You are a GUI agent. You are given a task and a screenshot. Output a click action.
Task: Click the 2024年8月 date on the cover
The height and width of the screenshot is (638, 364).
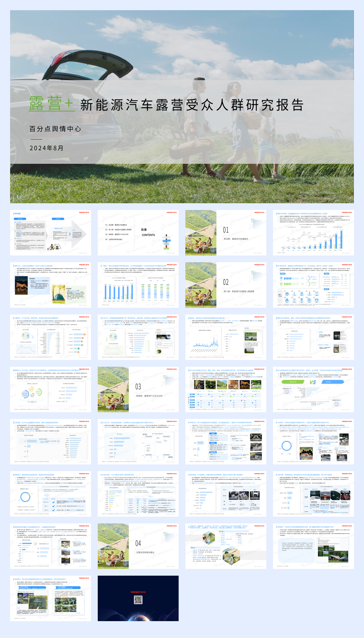(47, 148)
